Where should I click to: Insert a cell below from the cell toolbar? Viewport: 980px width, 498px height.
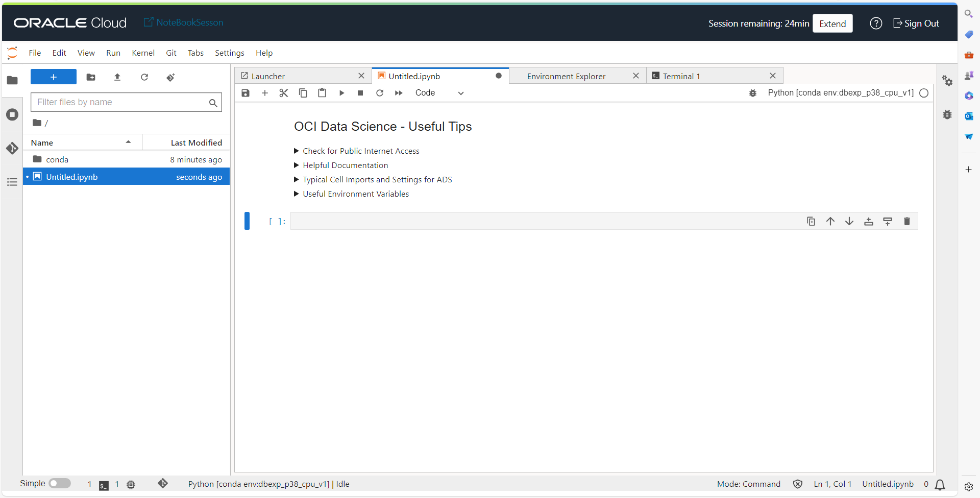pyautogui.click(x=888, y=221)
